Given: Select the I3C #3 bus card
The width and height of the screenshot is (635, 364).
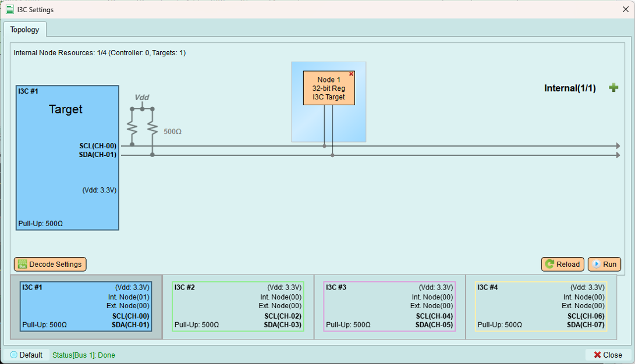Looking at the screenshot, I should pyautogui.click(x=389, y=306).
